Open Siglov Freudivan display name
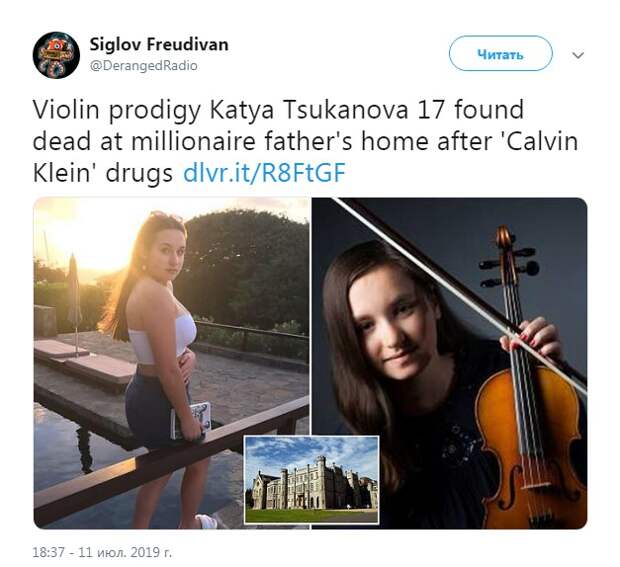The image size is (620, 567). 159,44
